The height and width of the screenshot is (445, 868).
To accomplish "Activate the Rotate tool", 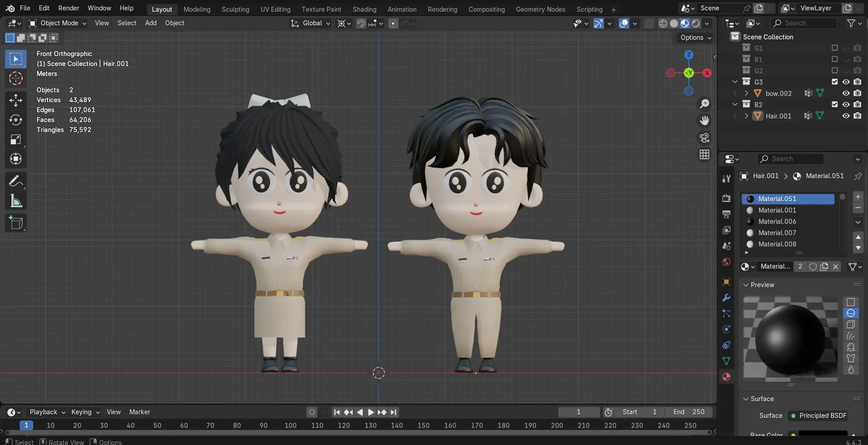I will point(16,120).
